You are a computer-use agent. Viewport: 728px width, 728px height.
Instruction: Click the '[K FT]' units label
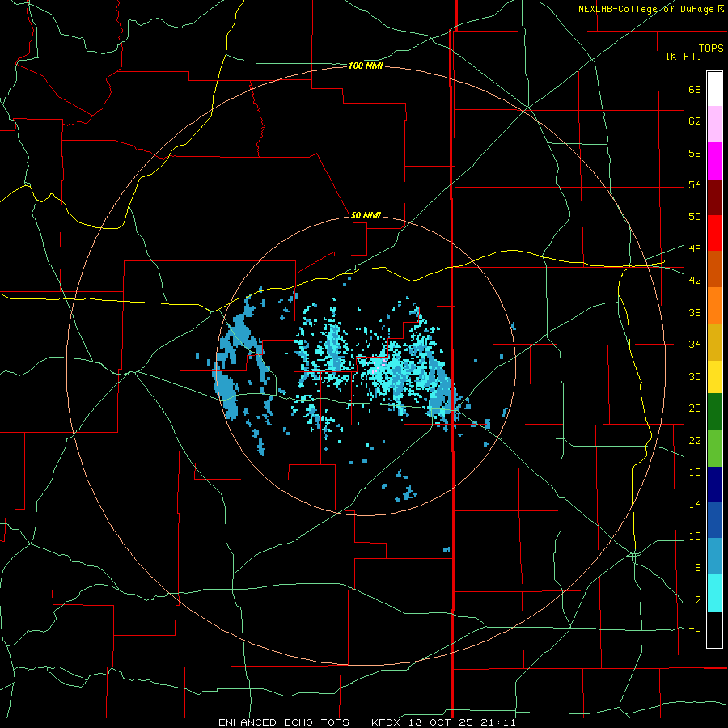(684, 56)
